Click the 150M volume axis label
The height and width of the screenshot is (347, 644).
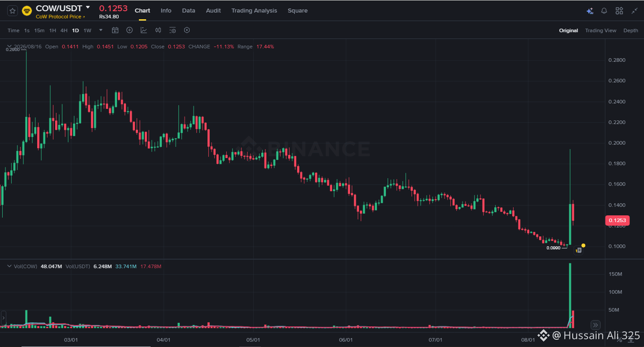615,274
